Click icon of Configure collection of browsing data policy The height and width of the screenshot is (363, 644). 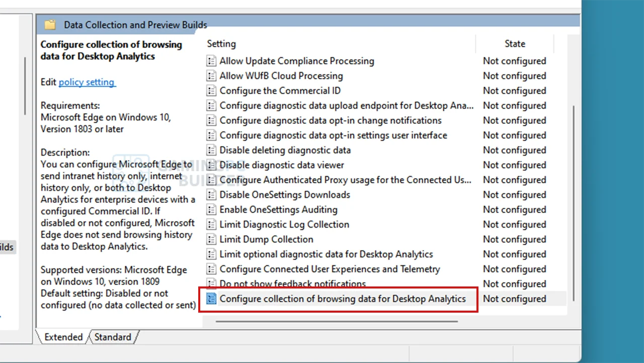pyautogui.click(x=211, y=299)
